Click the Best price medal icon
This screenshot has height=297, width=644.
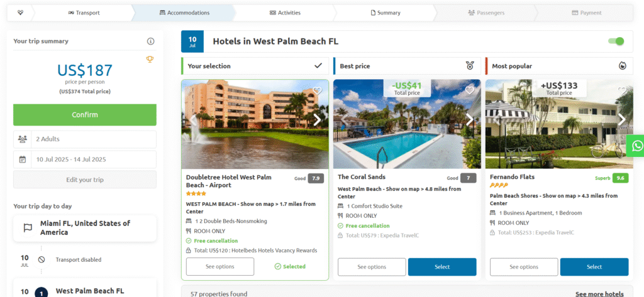point(470,66)
